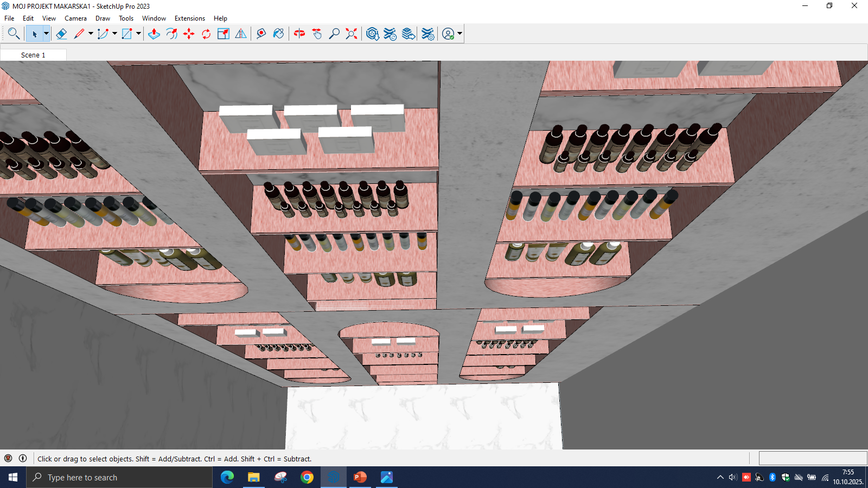Select the Rotate tool

pos(206,34)
